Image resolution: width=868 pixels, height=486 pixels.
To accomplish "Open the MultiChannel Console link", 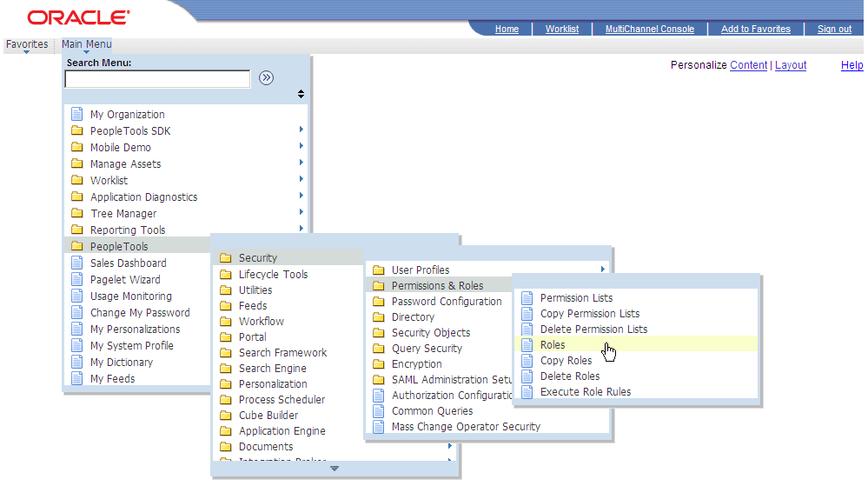I will tap(649, 29).
